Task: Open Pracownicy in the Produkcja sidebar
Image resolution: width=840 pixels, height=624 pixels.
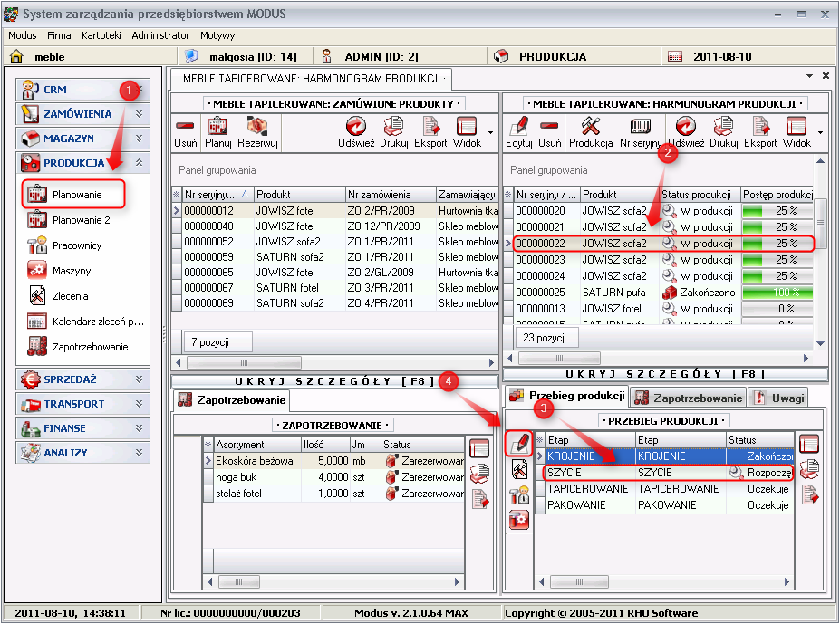Action: (x=77, y=245)
